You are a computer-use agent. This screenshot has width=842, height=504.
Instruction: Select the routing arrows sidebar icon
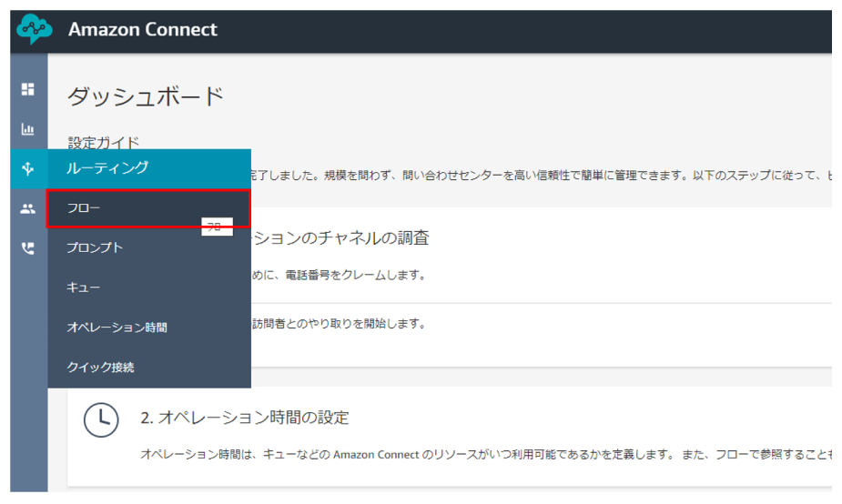click(x=28, y=168)
